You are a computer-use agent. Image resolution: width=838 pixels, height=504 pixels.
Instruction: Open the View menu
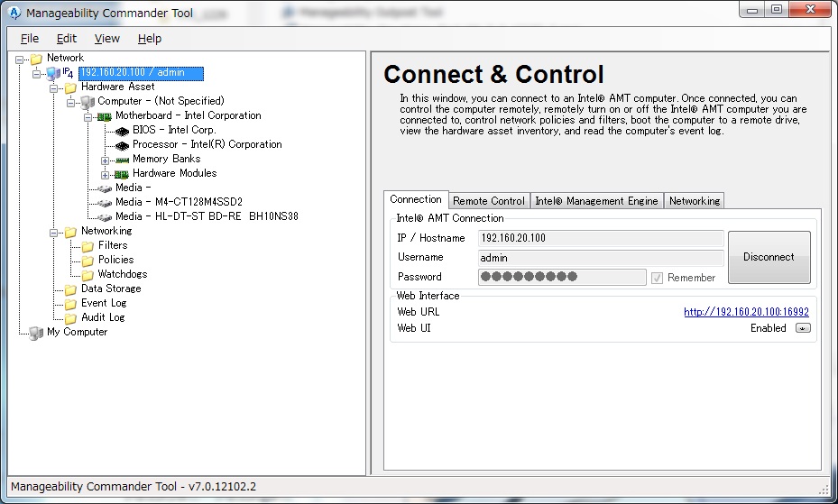tap(106, 39)
